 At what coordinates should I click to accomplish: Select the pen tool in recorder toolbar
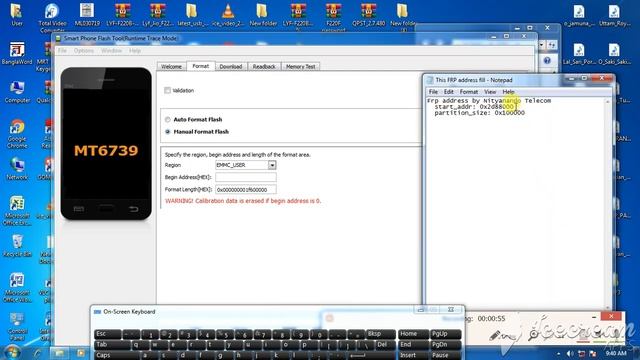(495, 336)
